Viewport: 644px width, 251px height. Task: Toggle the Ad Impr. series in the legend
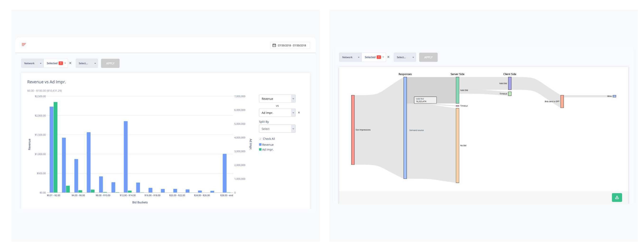tap(267, 149)
